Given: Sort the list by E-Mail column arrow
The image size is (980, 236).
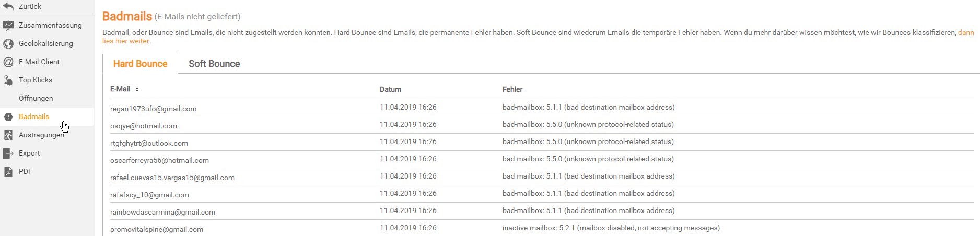Looking at the screenshot, I should (x=137, y=89).
